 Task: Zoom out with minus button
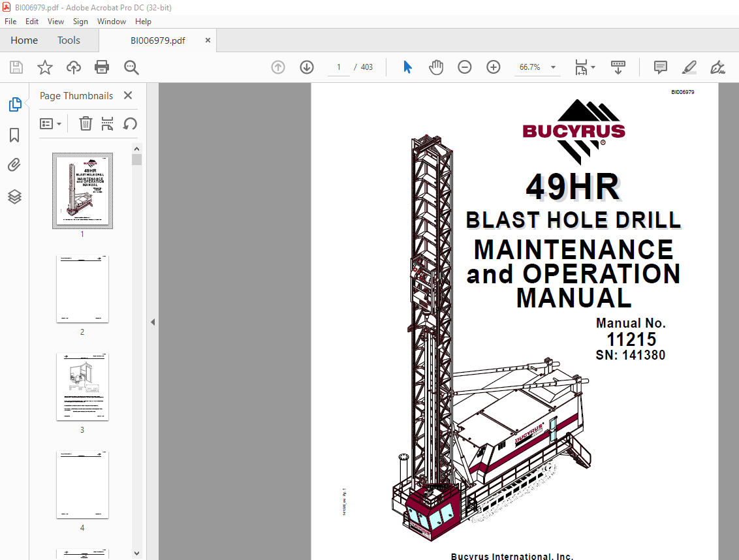[465, 67]
